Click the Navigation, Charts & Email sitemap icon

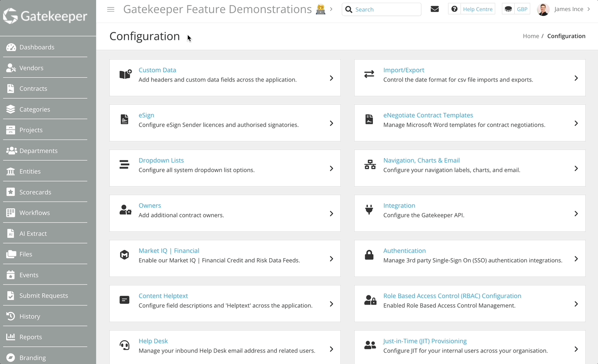tap(370, 164)
